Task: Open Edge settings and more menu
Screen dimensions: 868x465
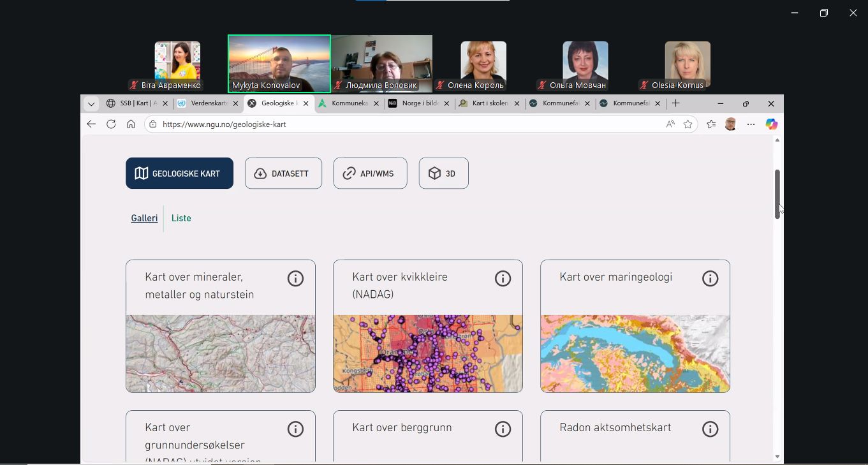Action: point(751,124)
